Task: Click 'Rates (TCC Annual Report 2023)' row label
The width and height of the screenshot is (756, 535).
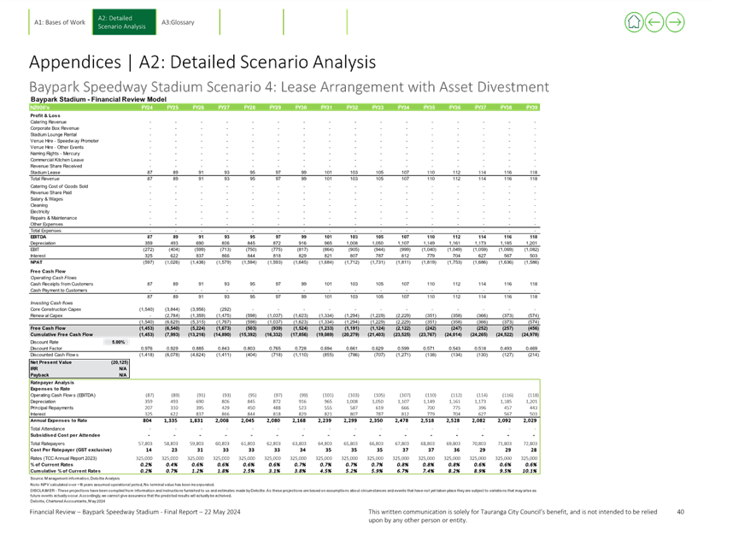Action: (x=64, y=458)
